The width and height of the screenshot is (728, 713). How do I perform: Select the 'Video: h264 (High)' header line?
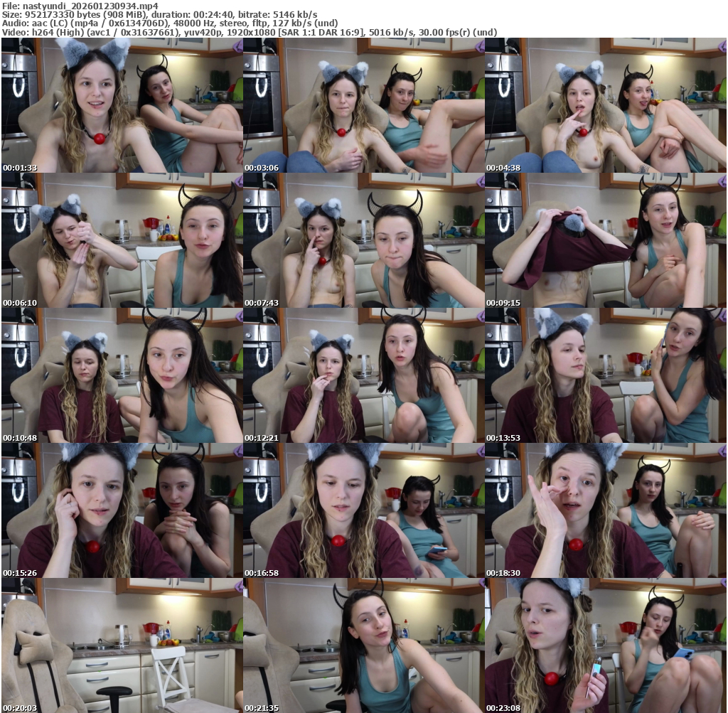pos(250,32)
